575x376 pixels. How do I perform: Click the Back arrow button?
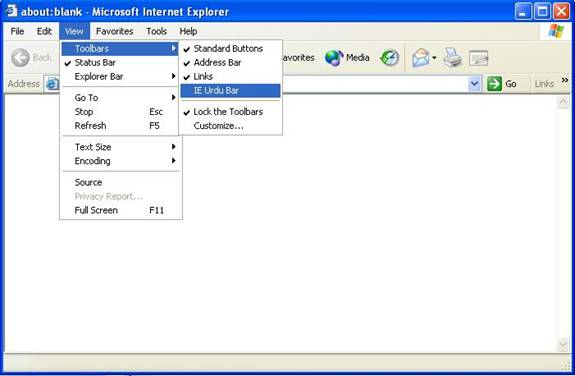coord(20,58)
